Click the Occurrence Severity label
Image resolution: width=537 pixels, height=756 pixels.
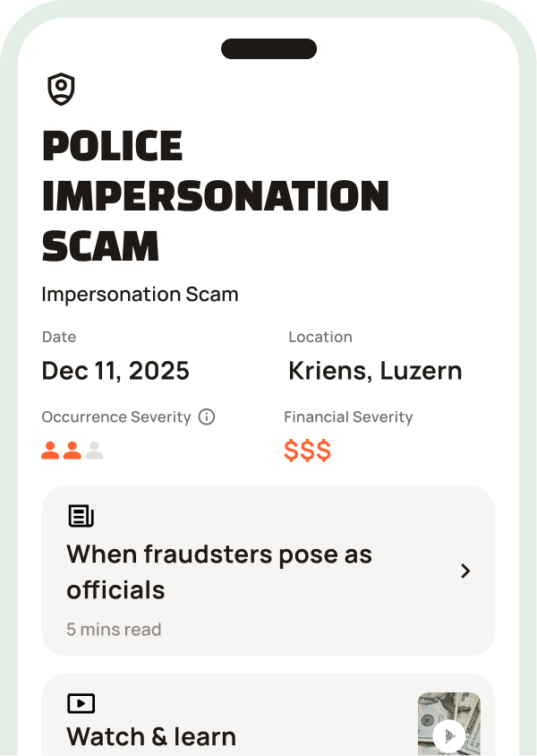coord(116,417)
